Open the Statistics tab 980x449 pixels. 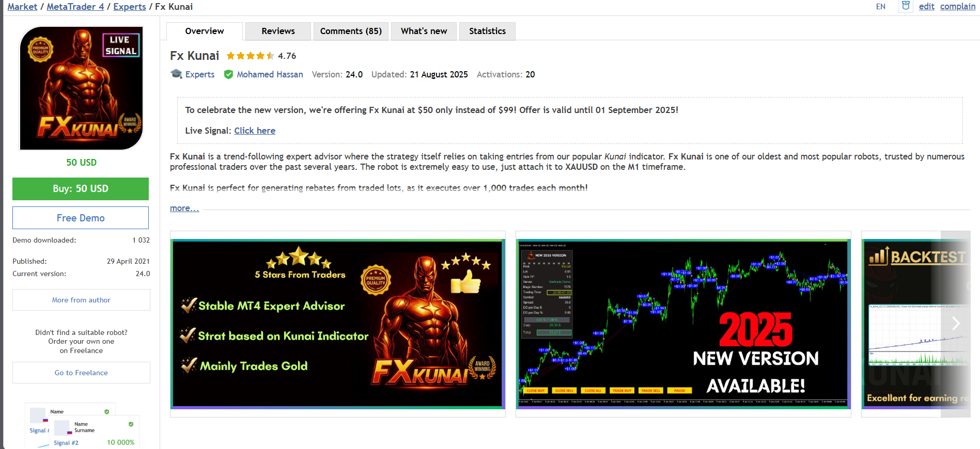(487, 31)
